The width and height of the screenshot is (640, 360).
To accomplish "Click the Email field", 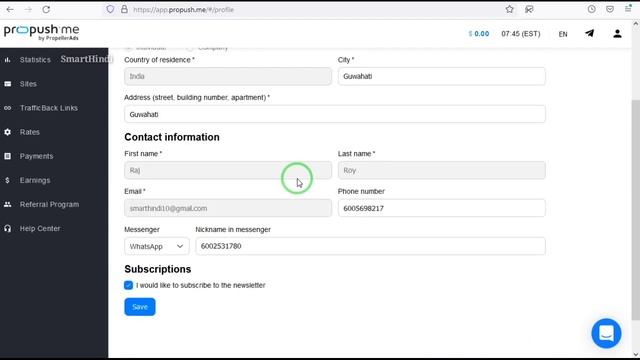I will coord(228,208).
